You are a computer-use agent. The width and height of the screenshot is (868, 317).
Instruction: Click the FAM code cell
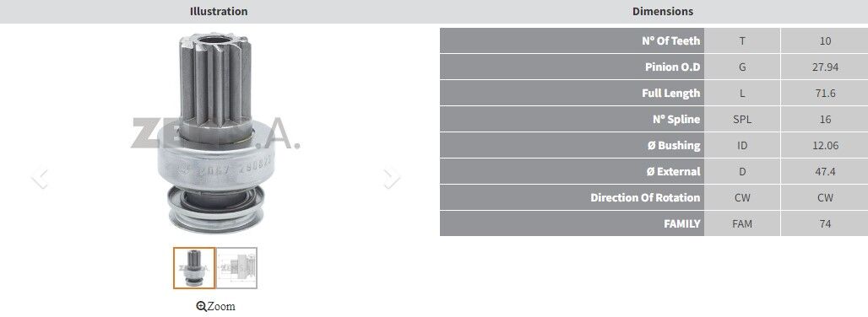742,223
